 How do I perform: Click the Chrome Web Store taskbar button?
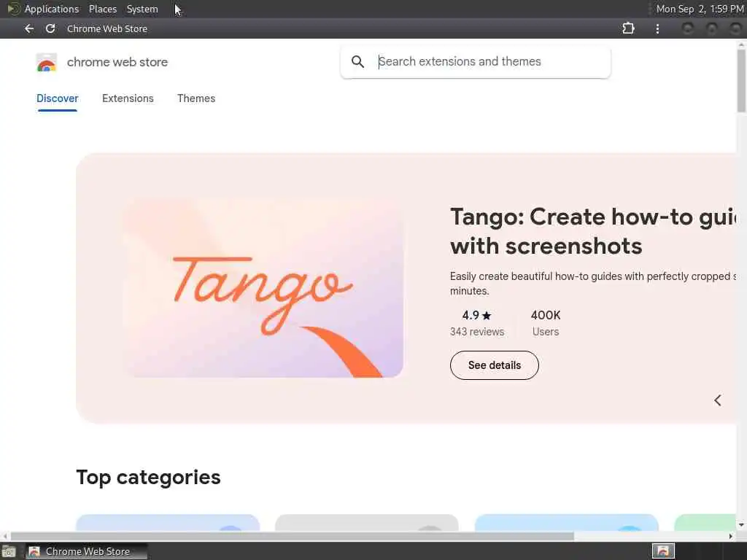(x=86, y=551)
